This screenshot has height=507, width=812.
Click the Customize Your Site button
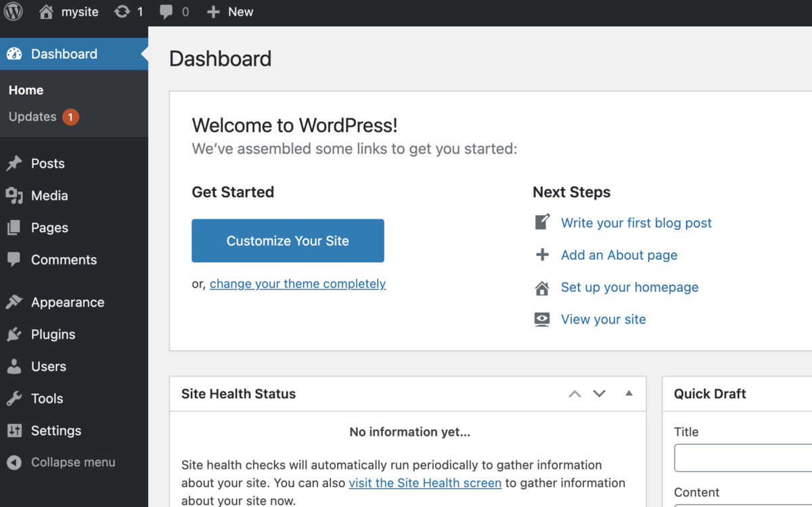pos(288,240)
